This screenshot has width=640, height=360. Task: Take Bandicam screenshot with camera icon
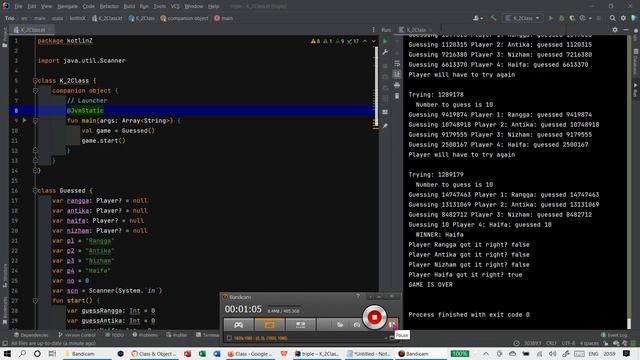pos(357,325)
